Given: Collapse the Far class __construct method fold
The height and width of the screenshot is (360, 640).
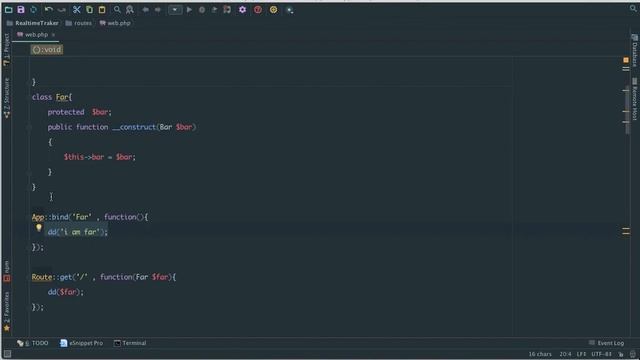Looking at the screenshot, I should (x=29, y=127).
